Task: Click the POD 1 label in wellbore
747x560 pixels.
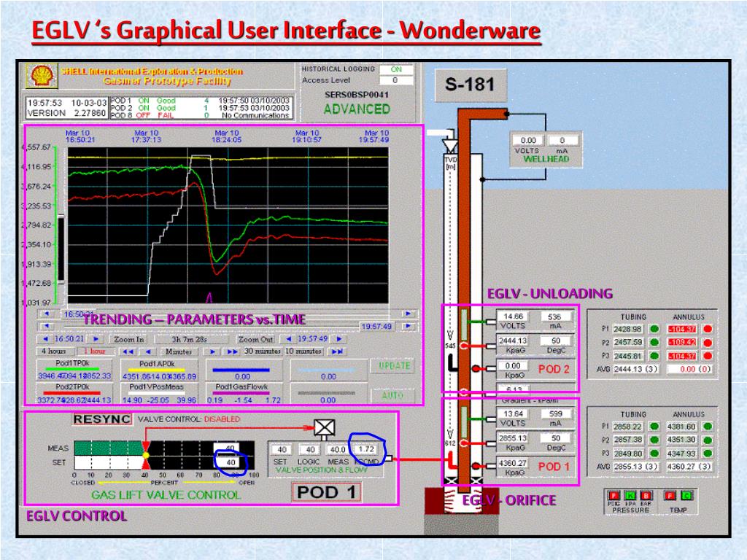Action: click(554, 467)
